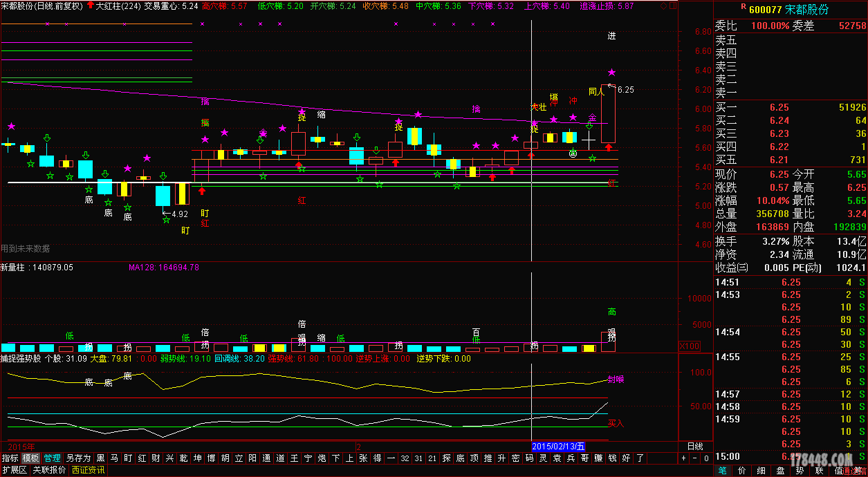Click the 6.25 price label on the last candle
The width and height of the screenshot is (868, 477).
[x=625, y=90]
